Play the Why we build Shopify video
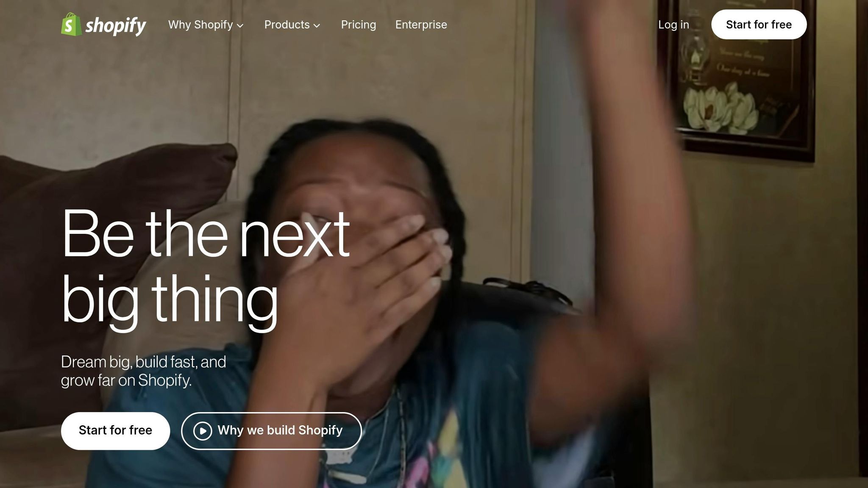Screen dimensions: 868x488 click(271, 431)
